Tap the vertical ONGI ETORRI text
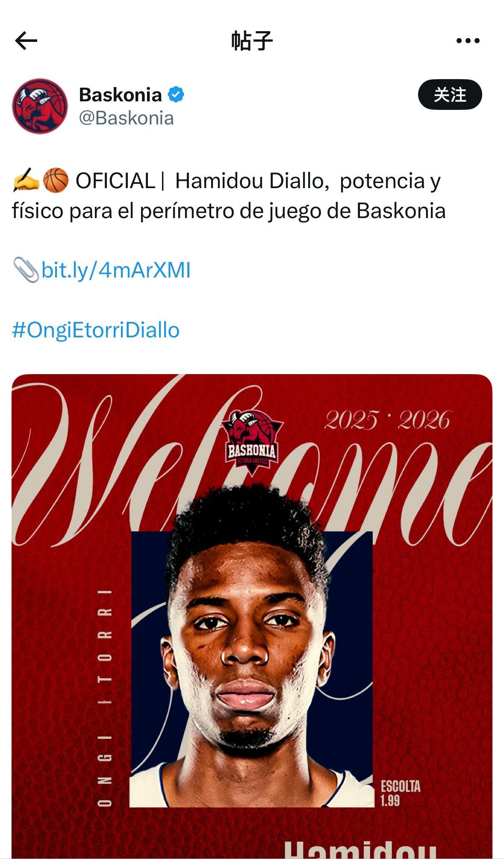The height and width of the screenshot is (859, 504). pyautogui.click(x=105, y=698)
